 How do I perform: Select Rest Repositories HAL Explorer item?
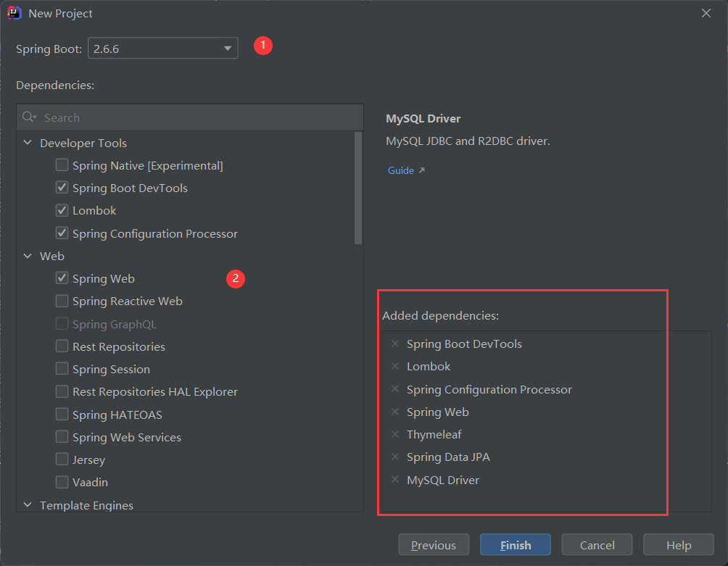[x=154, y=391]
